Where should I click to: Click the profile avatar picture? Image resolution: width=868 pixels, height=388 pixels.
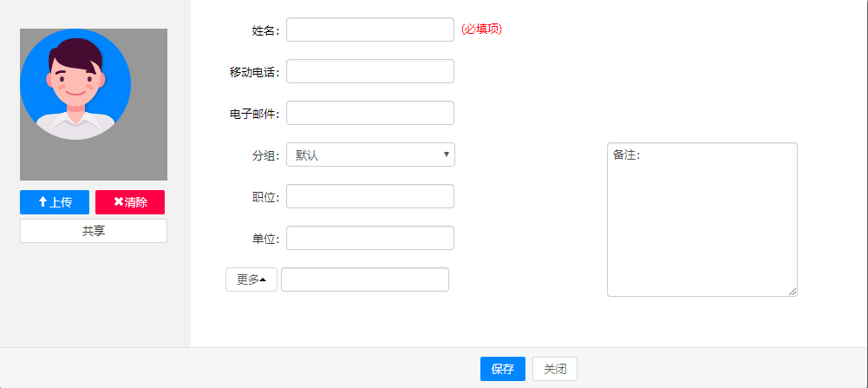75,85
